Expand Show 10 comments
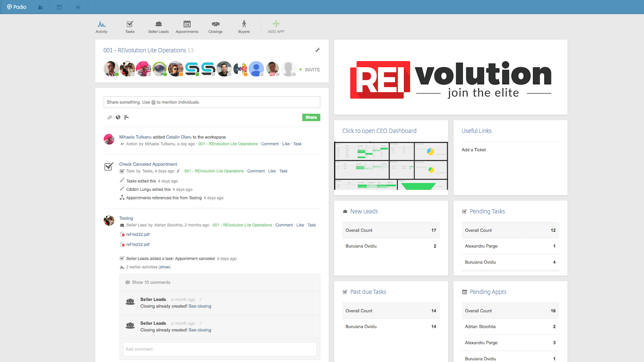644x362 pixels. point(151,282)
